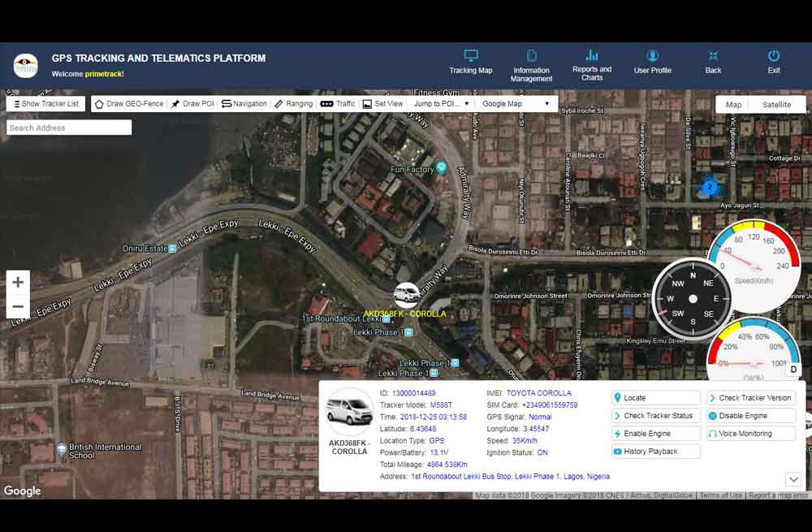Click the Locate button
The height and width of the screenshot is (532, 812).
pos(655,398)
